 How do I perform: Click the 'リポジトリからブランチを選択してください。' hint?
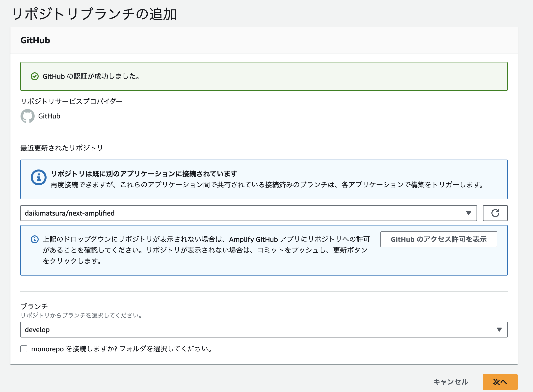(81, 315)
